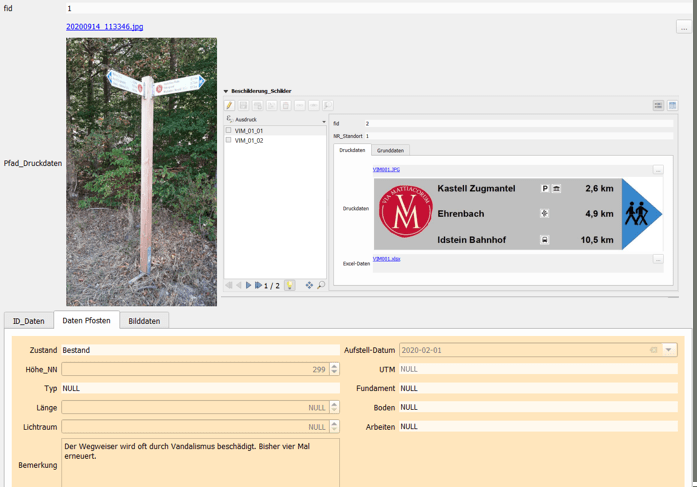The width and height of the screenshot is (697, 487).
Task: Open the Bilddaten tab
Action: (144, 321)
